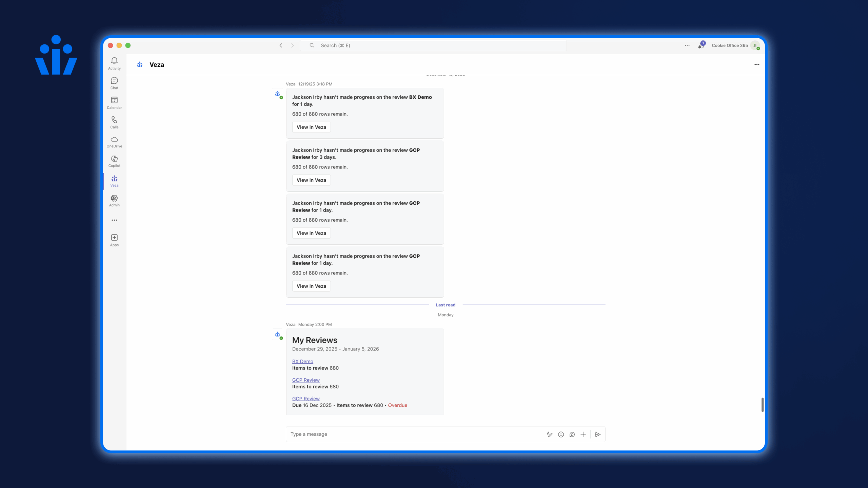
Task: Click the emoji picker icon
Action: 561,434
